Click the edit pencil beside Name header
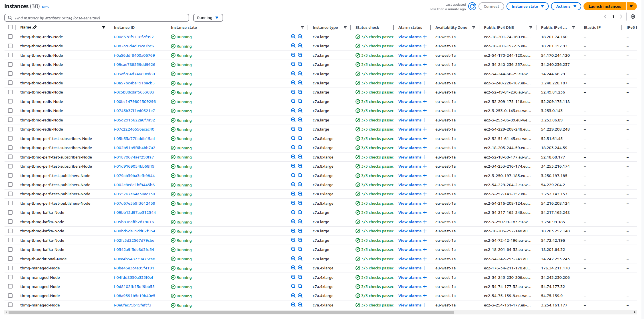Viewport: 644px width, 319px height. pos(35,27)
